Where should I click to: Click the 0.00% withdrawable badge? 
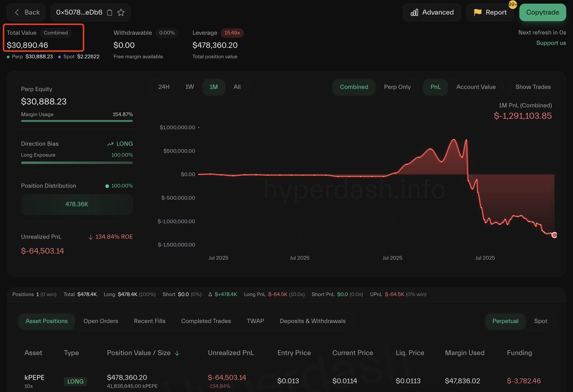(167, 33)
